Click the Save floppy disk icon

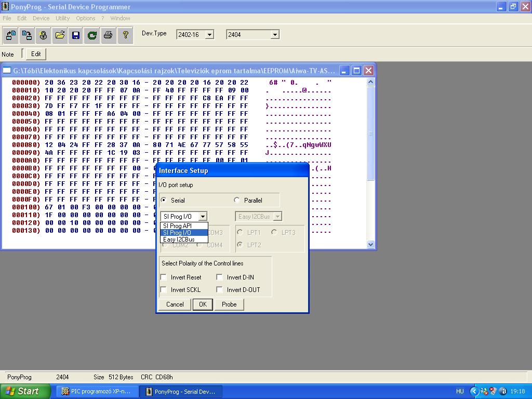coord(76,35)
